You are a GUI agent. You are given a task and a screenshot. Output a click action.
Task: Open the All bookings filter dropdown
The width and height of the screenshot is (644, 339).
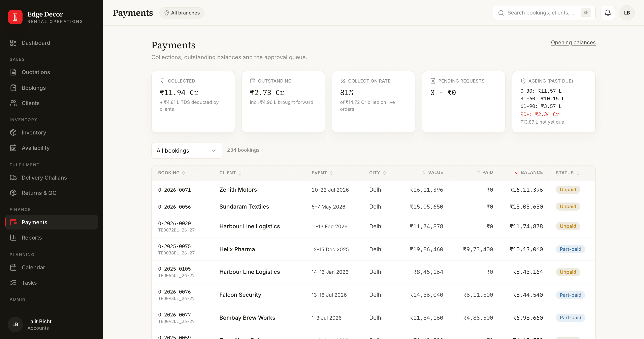[x=187, y=151]
